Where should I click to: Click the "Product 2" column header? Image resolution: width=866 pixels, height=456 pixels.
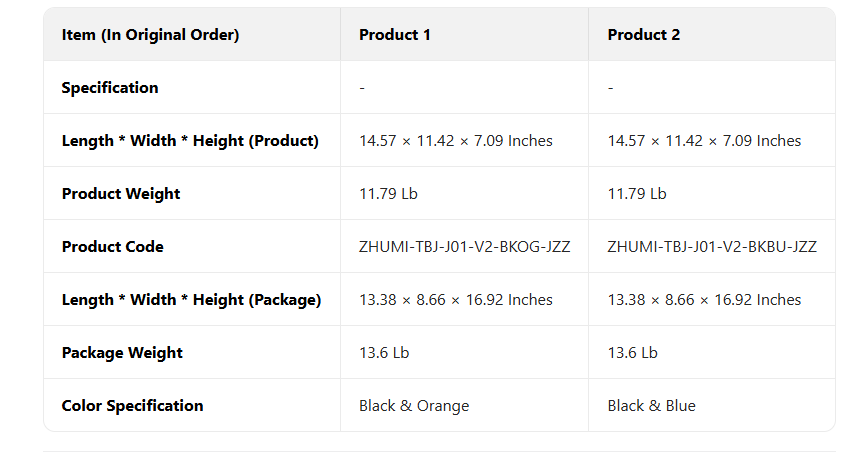click(643, 35)
